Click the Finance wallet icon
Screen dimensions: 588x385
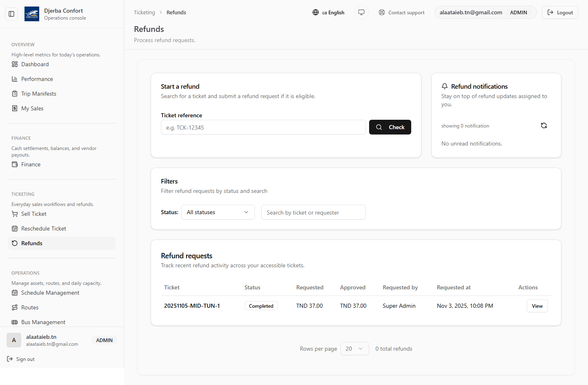click(x=15, y=164)
